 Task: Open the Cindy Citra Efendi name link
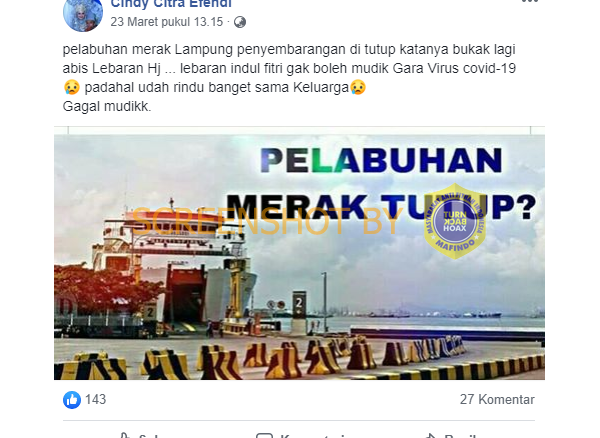[x=171, y=4]
